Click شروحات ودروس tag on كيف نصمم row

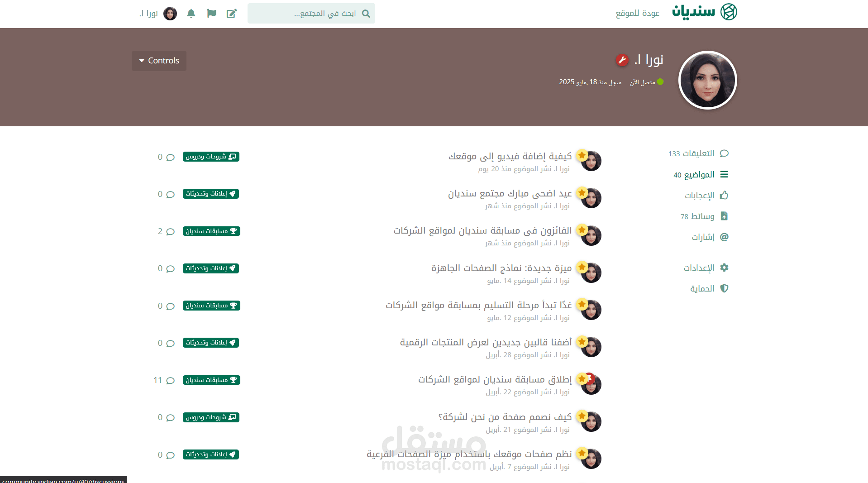(x=211, y=417)
